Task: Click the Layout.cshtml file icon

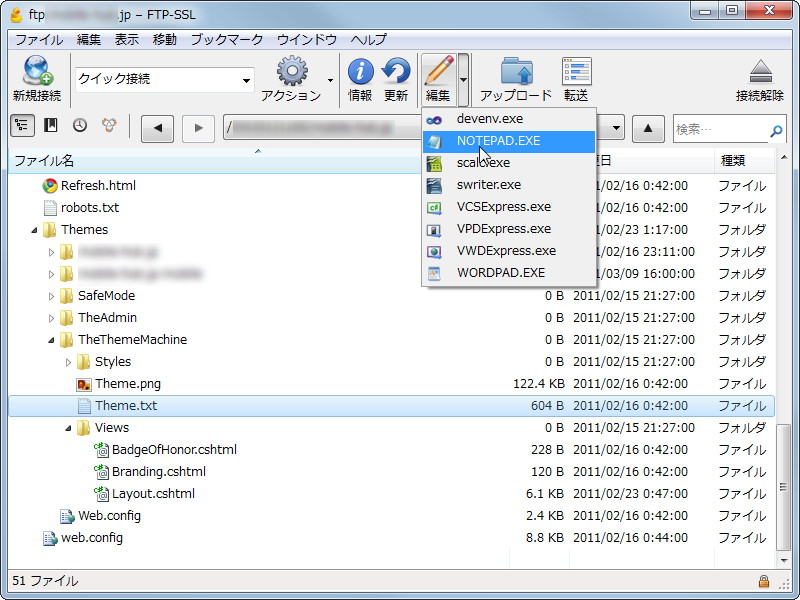Action: (x=101, y=494)
